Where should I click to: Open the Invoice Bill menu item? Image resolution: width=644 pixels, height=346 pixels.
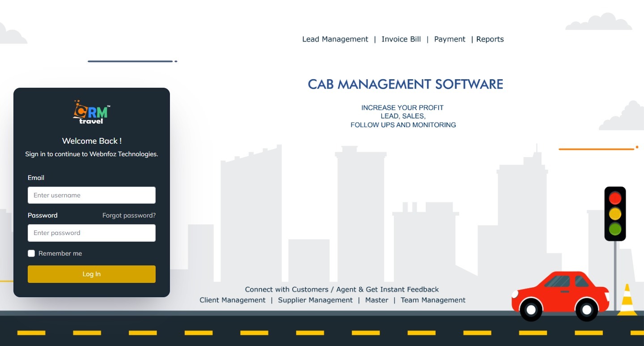(x=401, y=39)
